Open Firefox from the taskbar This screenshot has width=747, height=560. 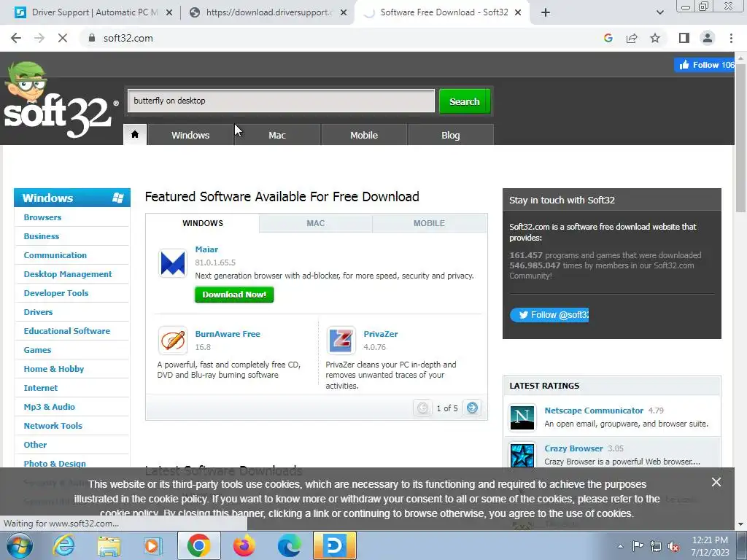click(244, 545)
